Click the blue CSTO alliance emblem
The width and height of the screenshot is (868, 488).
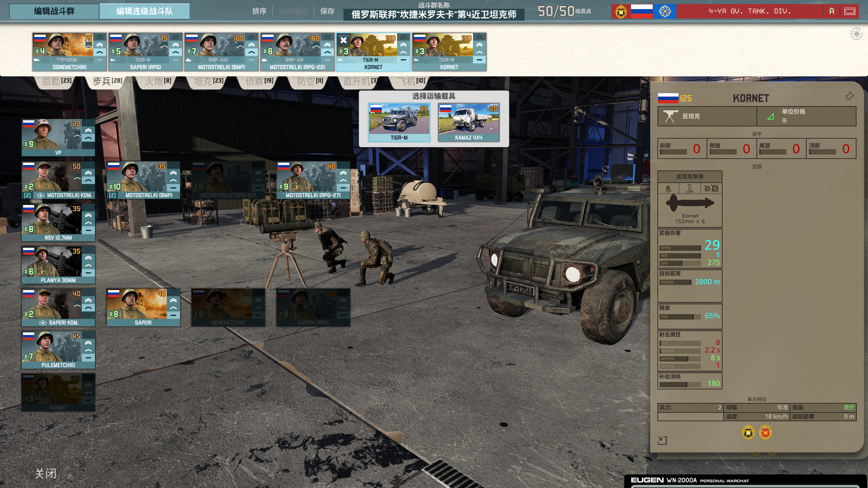coord(665,11)
